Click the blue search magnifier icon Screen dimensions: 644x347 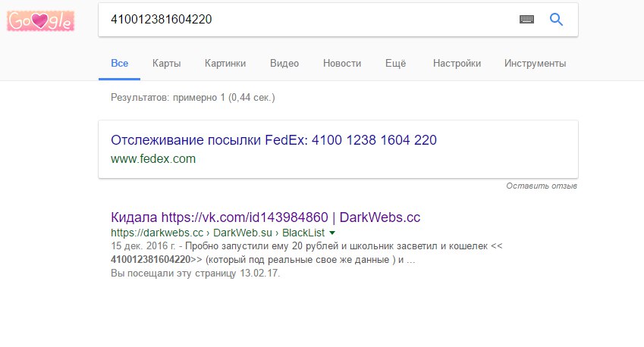click(556, 19)
